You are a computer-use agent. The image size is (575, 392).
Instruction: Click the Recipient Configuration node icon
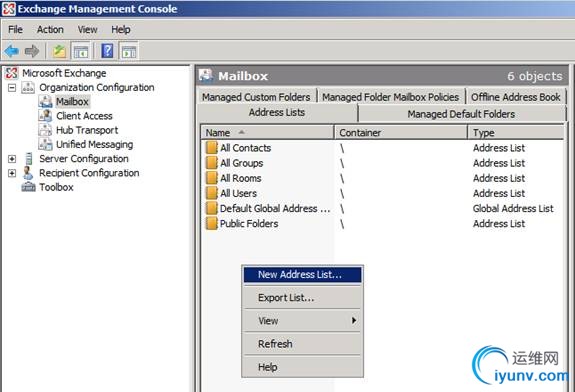[28, 173]
